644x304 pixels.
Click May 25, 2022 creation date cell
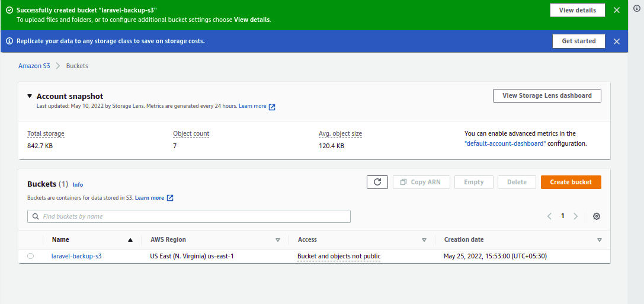[x=495, y=256]
